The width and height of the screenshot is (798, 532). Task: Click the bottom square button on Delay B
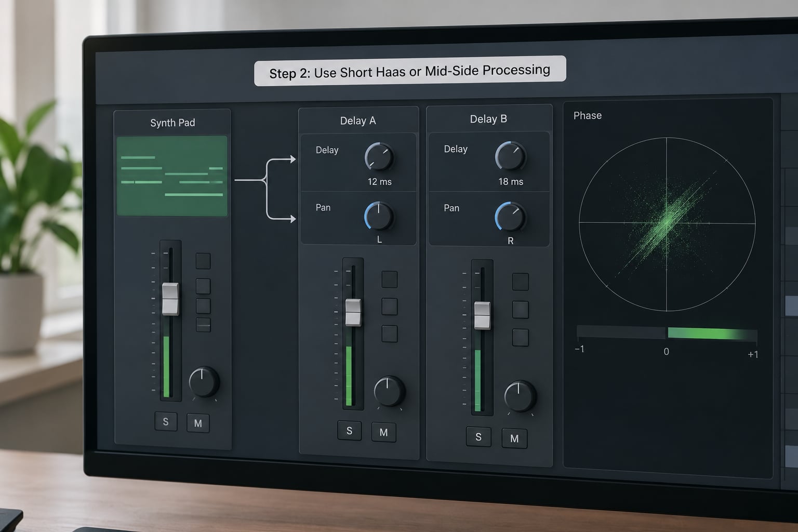point(521,338)
